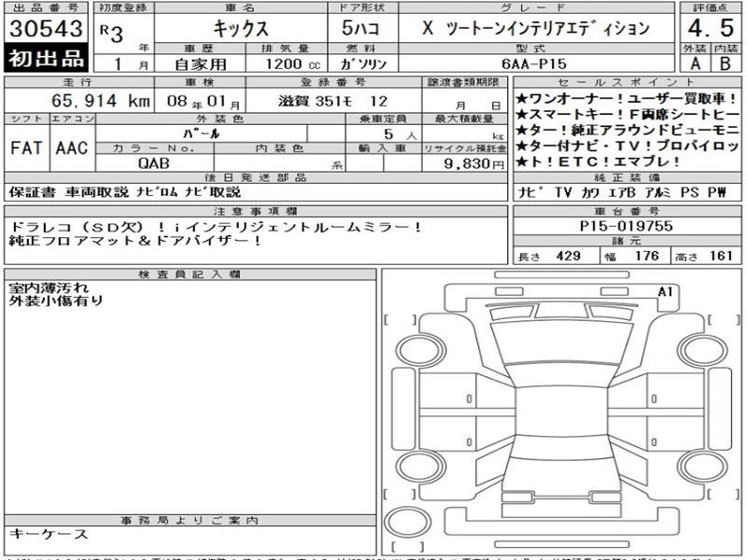Click the air conditioner value AAC
The width and height of the screenshot is (747, 560).
click(72, 148)
